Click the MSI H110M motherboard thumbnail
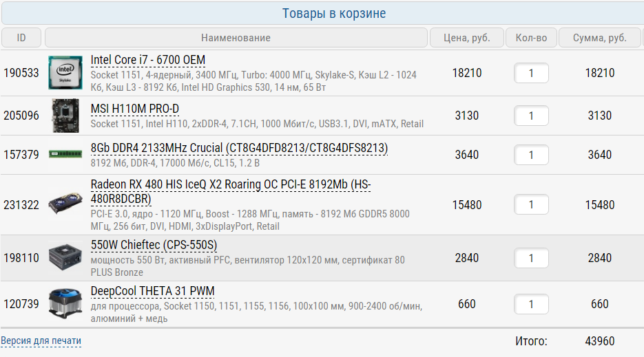 [x=65, y=116]
